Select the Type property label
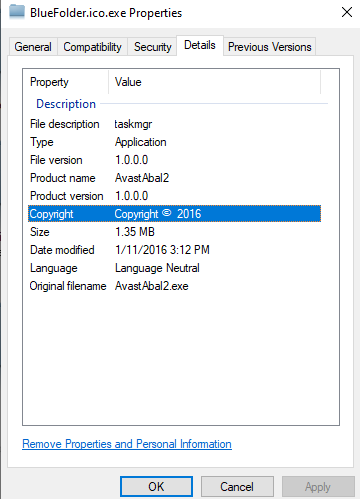360x499 pixels. pyautogui.click(x=42, y=142)
